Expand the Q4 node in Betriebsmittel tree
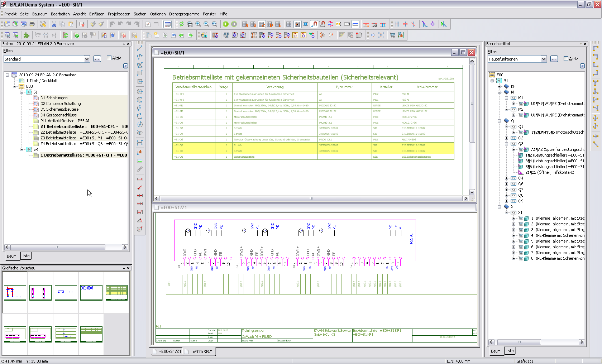 click(x=506, y=178)
